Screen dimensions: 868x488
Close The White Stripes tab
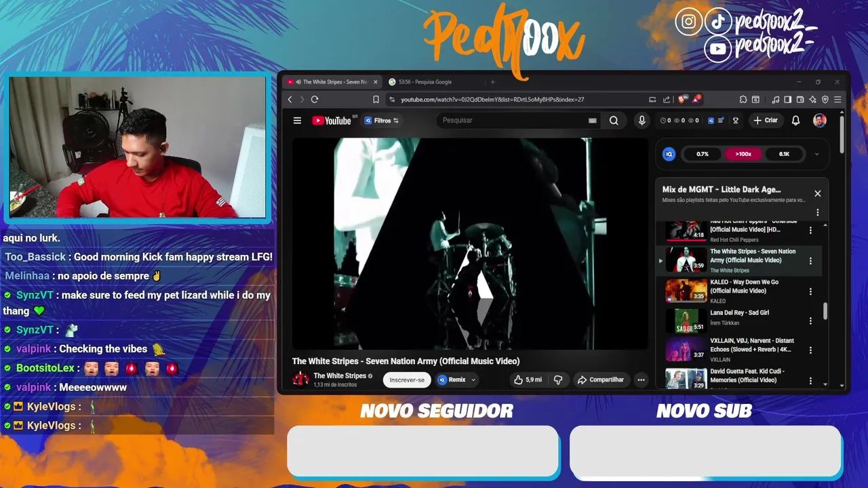[x=375, y=82]
